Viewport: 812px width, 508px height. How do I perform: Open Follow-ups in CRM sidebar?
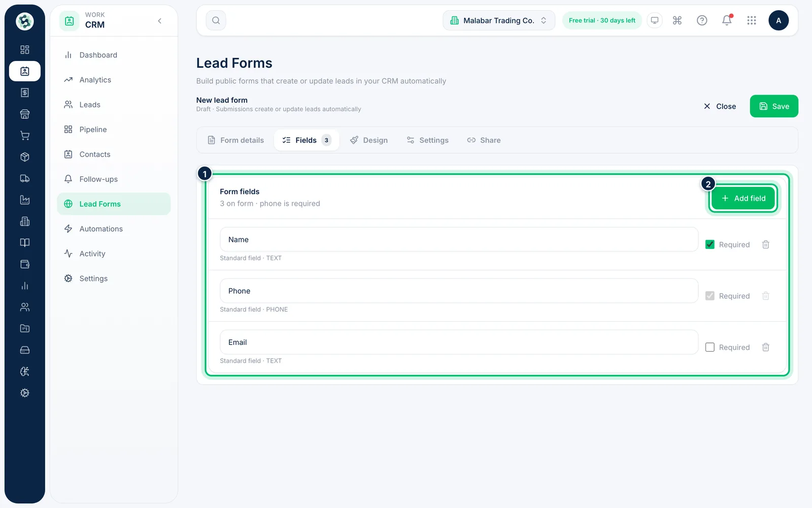(x=114, y=179)
